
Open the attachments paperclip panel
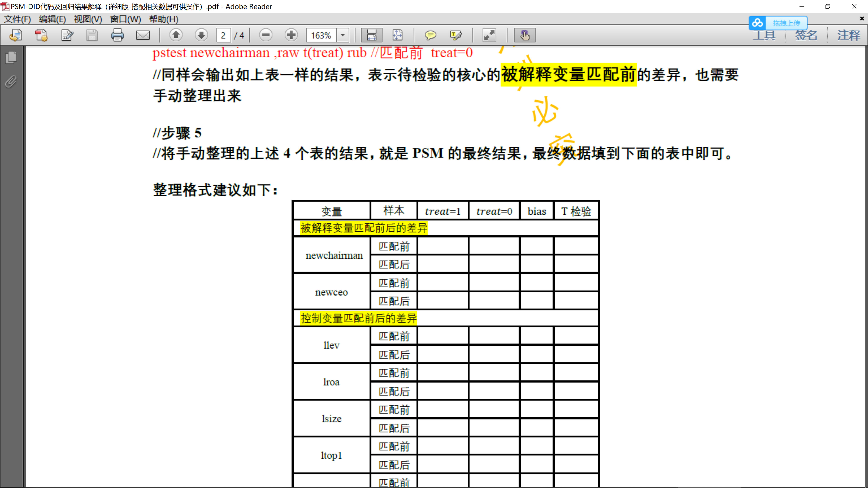(x=11, y=82)
